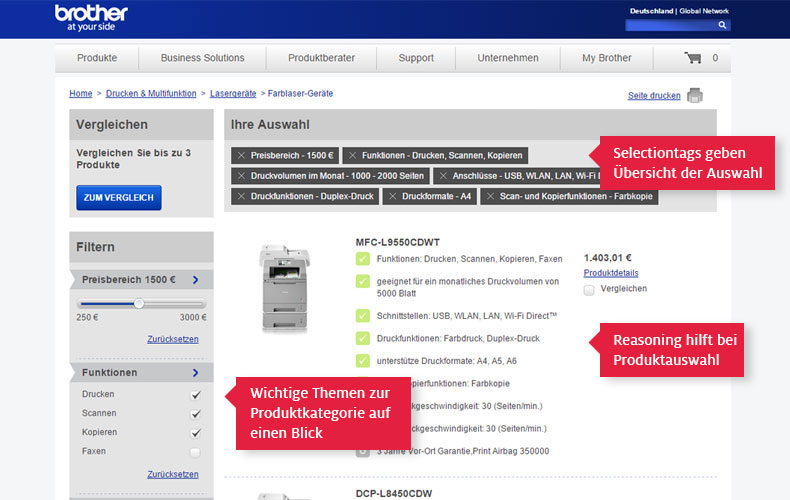The height and width of the screenshot is (500, 790).
Task: Click the MFC-L9550CDWT product title
Action: coord(398,242)
